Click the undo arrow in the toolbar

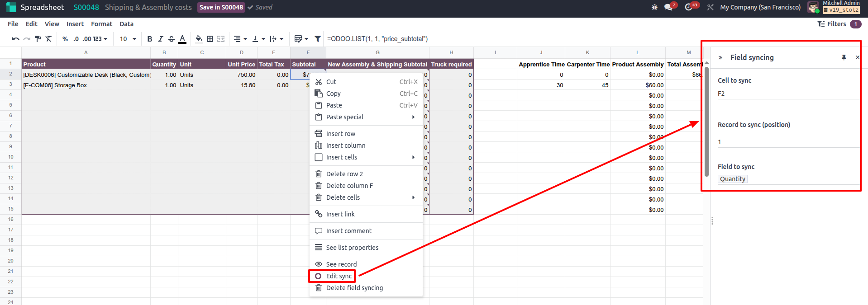(x=15, y=39)
